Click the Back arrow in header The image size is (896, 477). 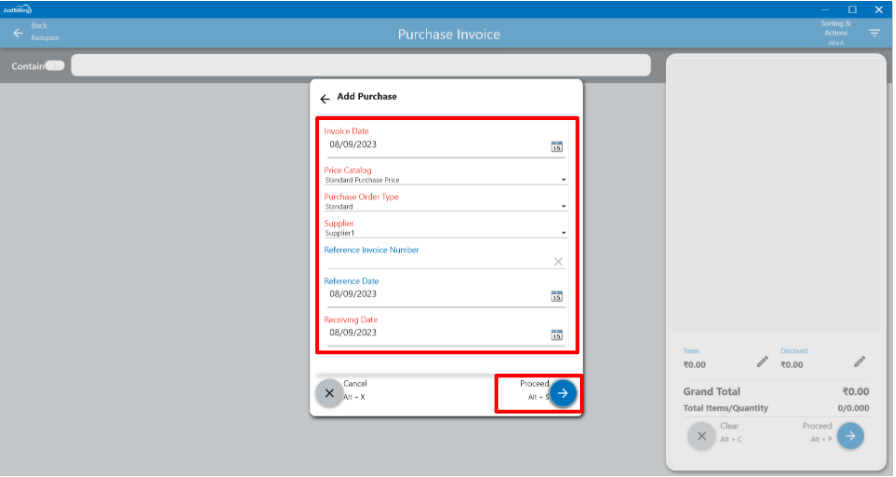(17, 33)
